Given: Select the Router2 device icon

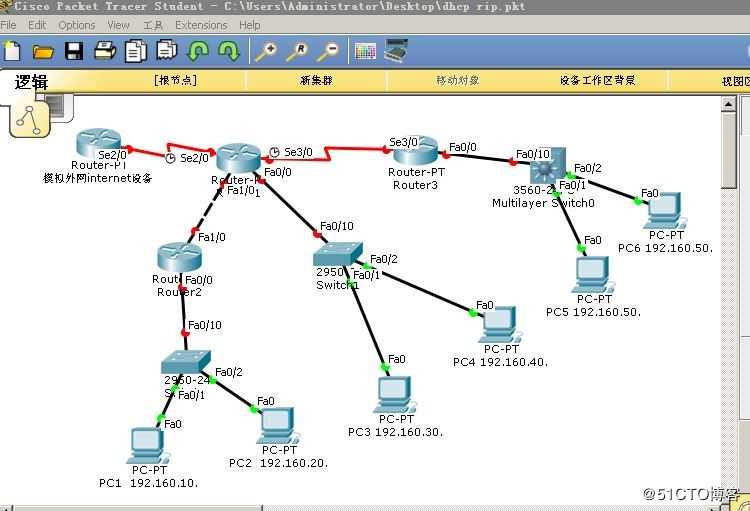Looking at the screenshot, I should coord(179,257).
